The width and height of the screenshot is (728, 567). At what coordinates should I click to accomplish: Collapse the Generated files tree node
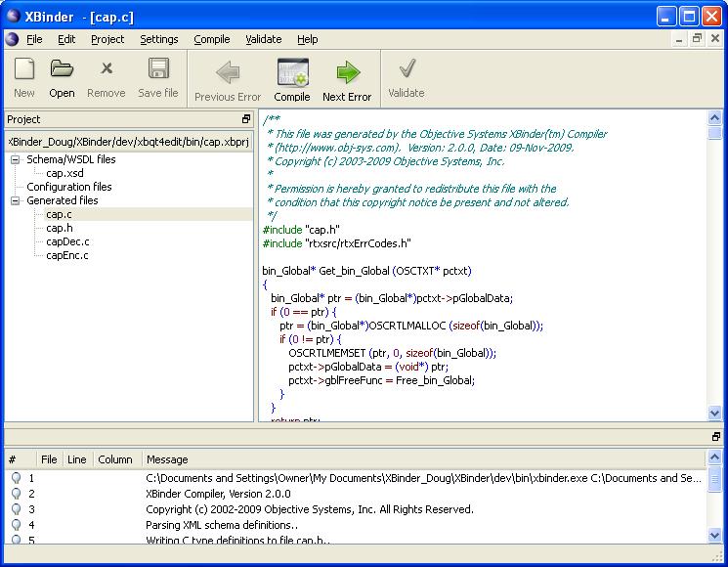coord(16,201)
